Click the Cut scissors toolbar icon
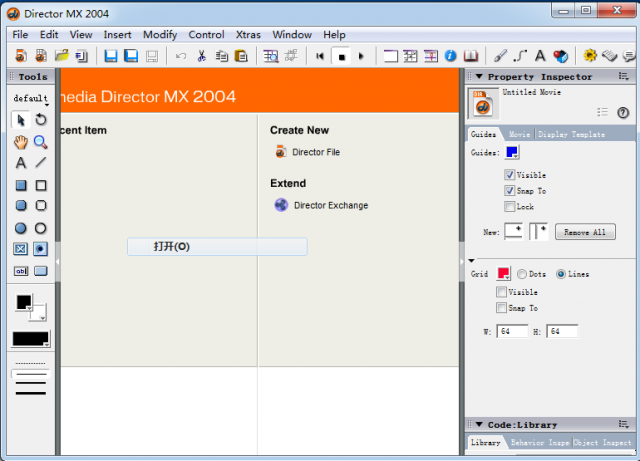The height and width of the screenshot is (461, 640). [201, 56]
